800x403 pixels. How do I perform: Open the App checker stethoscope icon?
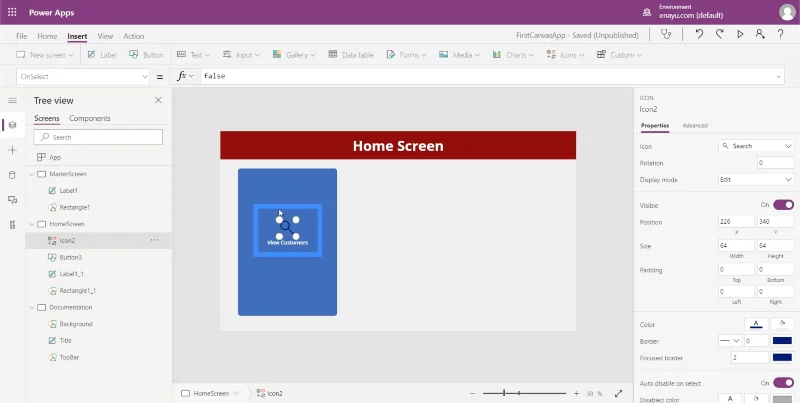tap(666, 34)
